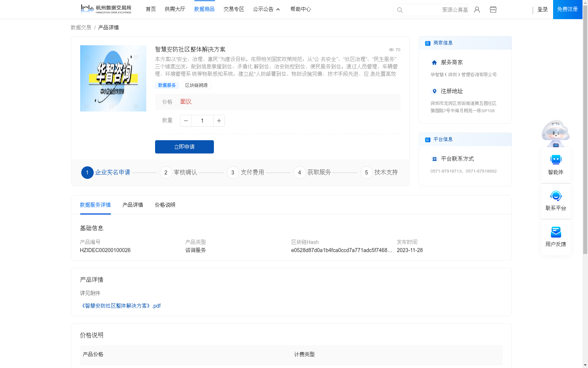The height and width of the screenshot is (368, 588).
Task: Click the 区块链溯源 tag
Action: click(196, 85)
